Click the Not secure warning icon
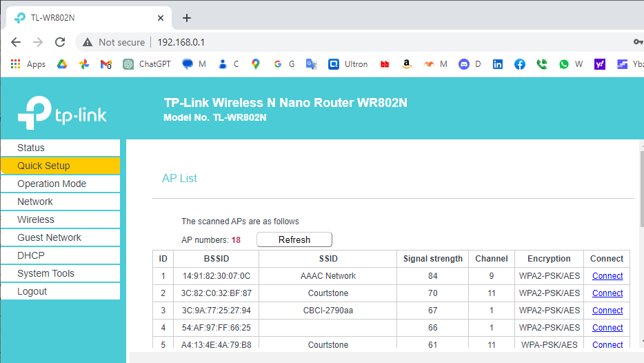Image resolution: width=644 pixels, height=363 pixels. (88, 42)
